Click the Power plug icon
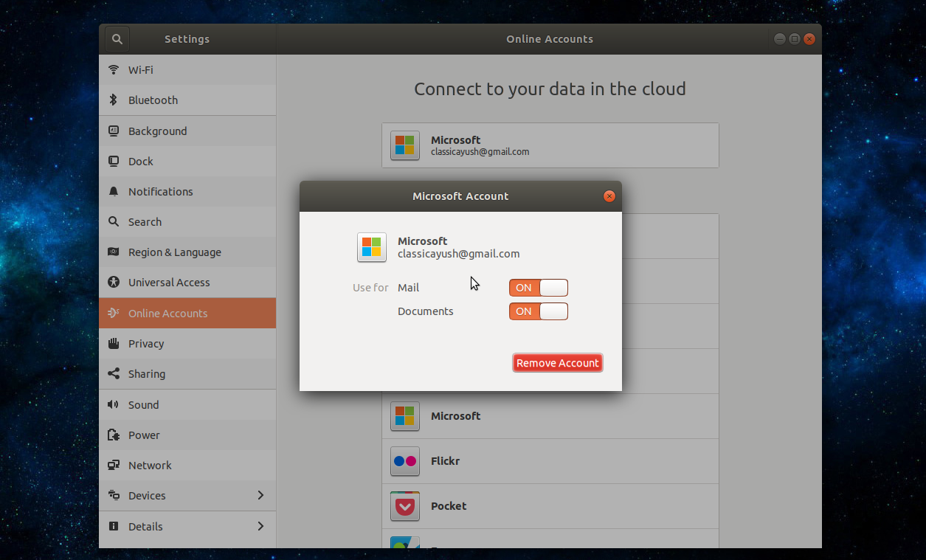926x560 pixels. click(114, 435)
